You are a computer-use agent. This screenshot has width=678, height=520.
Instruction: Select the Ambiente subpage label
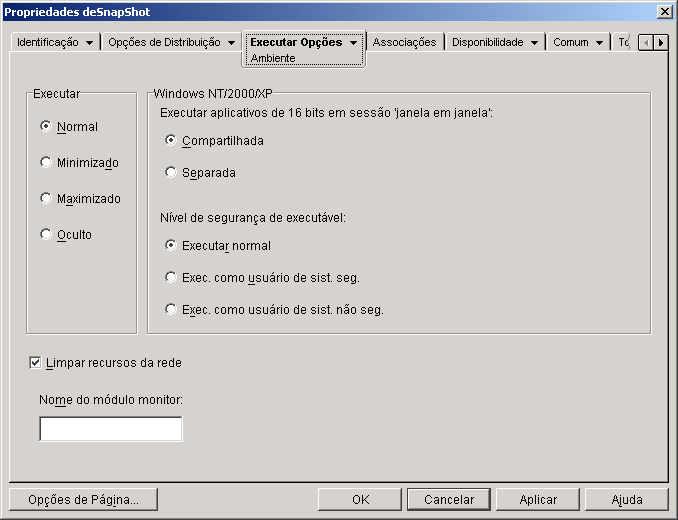pyautogui.click(x=273, y=58)
